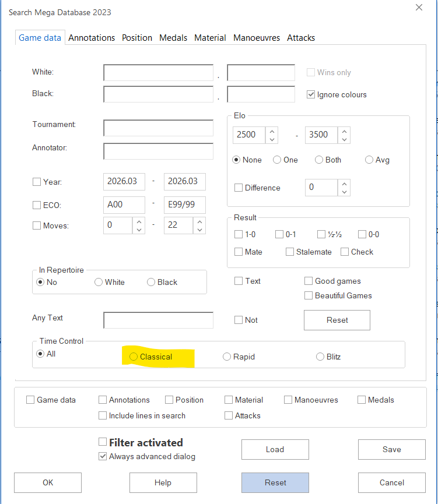The image size is (438, 504).
Task: Enable the Stalemate checkbox
Action: [x=290, y=252]
